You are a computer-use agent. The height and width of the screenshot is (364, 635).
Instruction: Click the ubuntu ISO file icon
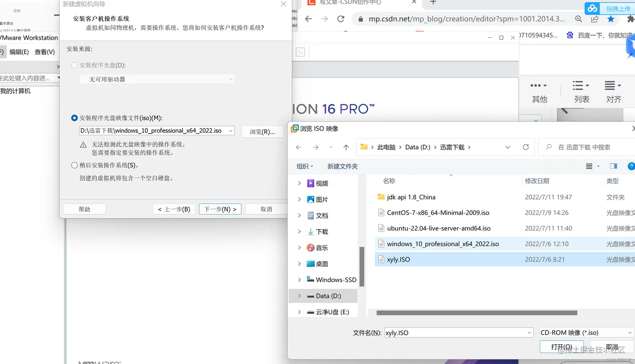coord(381,228)
